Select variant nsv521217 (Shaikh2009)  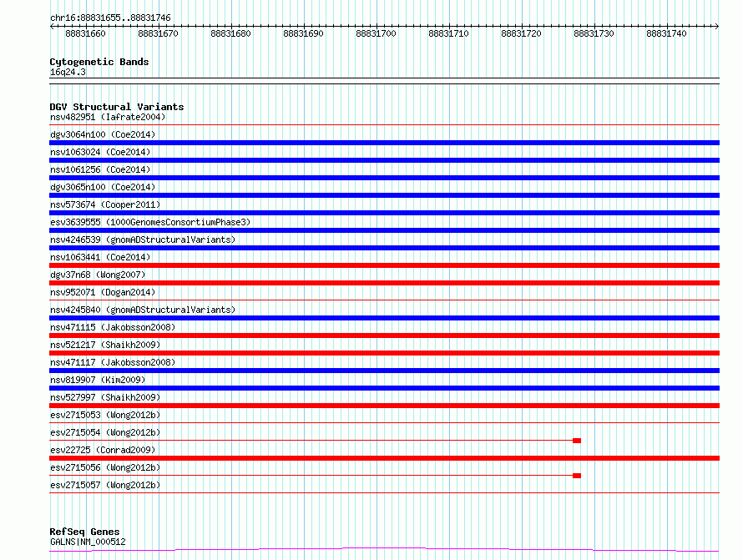[x=105, y=345]
